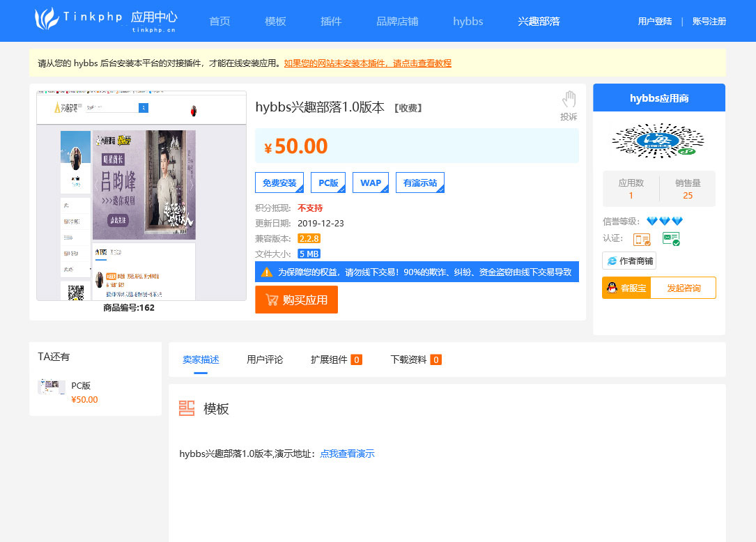The height and width of the screenshot is (542, 756).
Task: Click the email verification badge icon
Action: tap(671, 239)
